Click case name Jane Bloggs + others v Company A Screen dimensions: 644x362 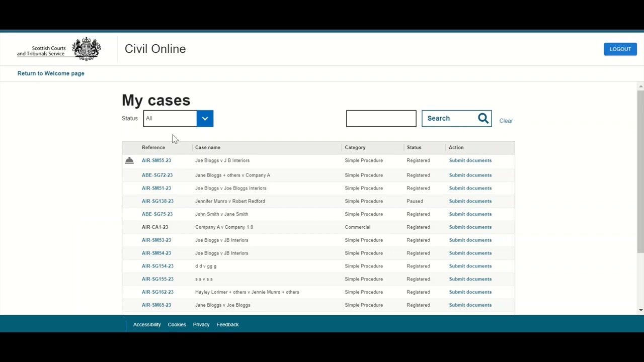(232, 175)
